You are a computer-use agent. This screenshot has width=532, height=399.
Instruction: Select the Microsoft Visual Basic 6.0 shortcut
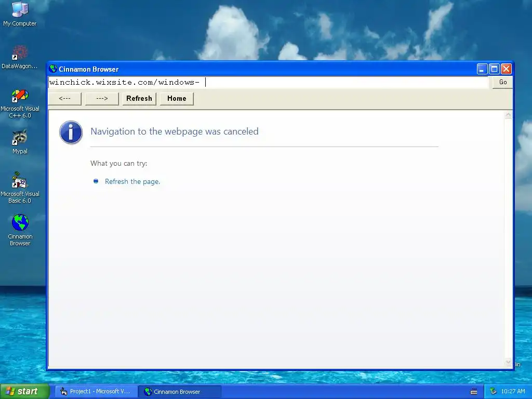click(20, 188)
